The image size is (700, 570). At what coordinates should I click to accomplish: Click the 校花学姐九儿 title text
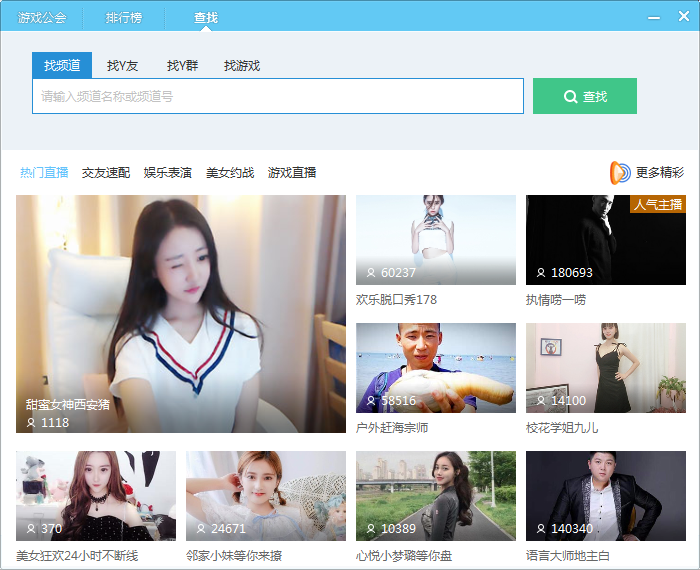click(x=562, y=428)
